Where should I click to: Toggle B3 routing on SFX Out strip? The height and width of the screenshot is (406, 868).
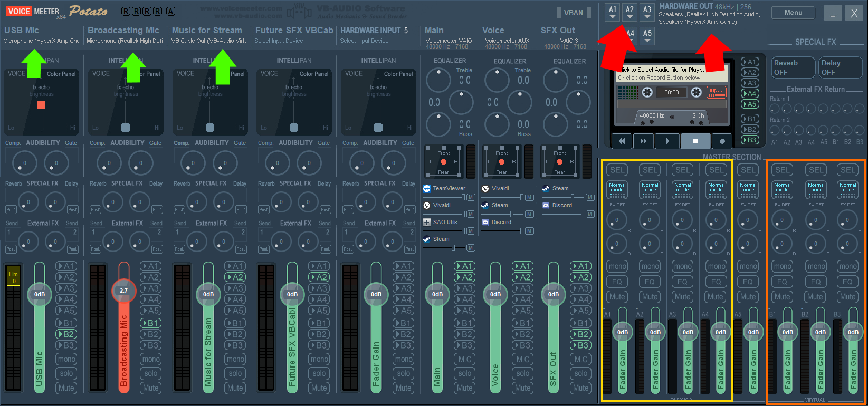(580, 345)
